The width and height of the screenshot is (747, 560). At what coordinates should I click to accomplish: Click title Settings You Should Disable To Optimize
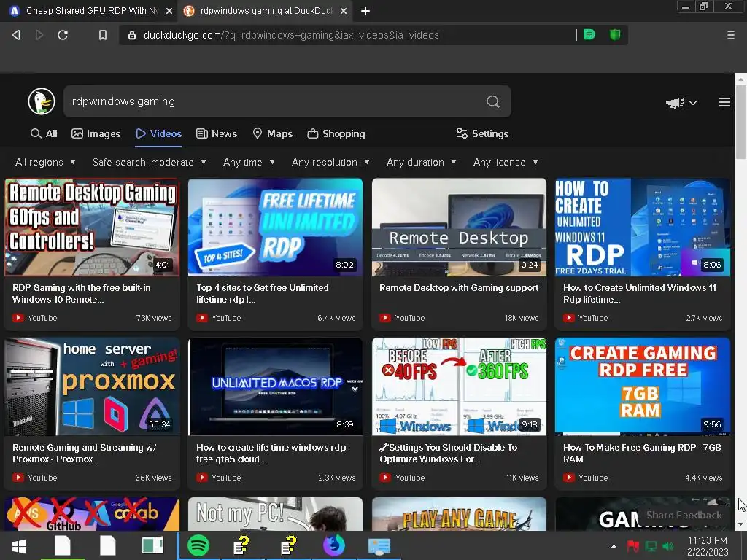pos(449,453)
